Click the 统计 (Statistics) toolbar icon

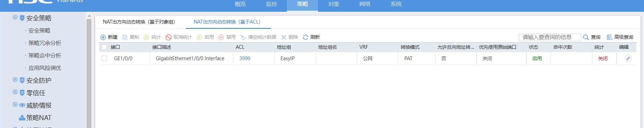point(146,37)
